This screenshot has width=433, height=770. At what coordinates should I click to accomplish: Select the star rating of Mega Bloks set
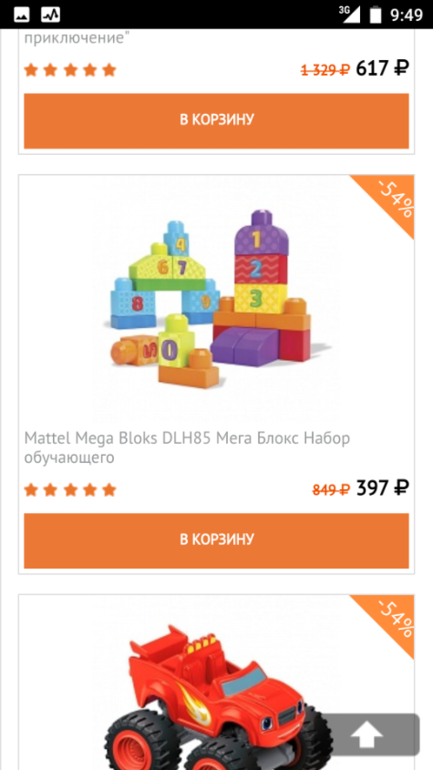(x=70, y=490)
